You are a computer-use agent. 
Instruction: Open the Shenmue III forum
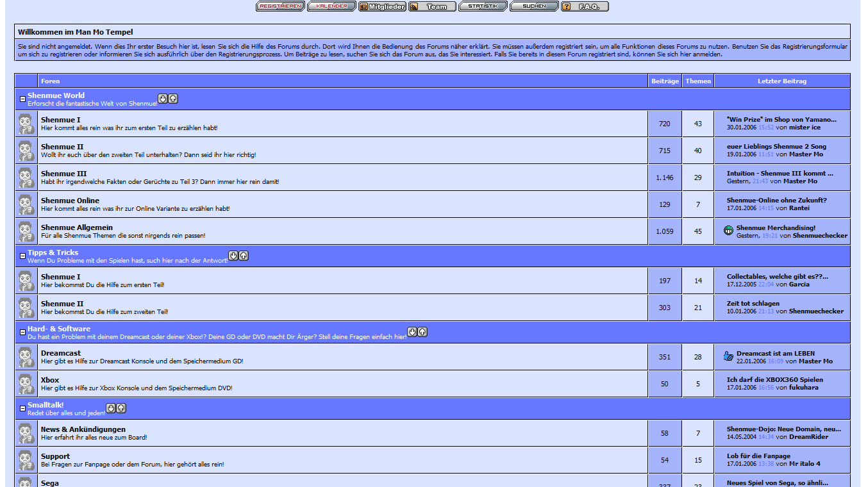[63, 174]
